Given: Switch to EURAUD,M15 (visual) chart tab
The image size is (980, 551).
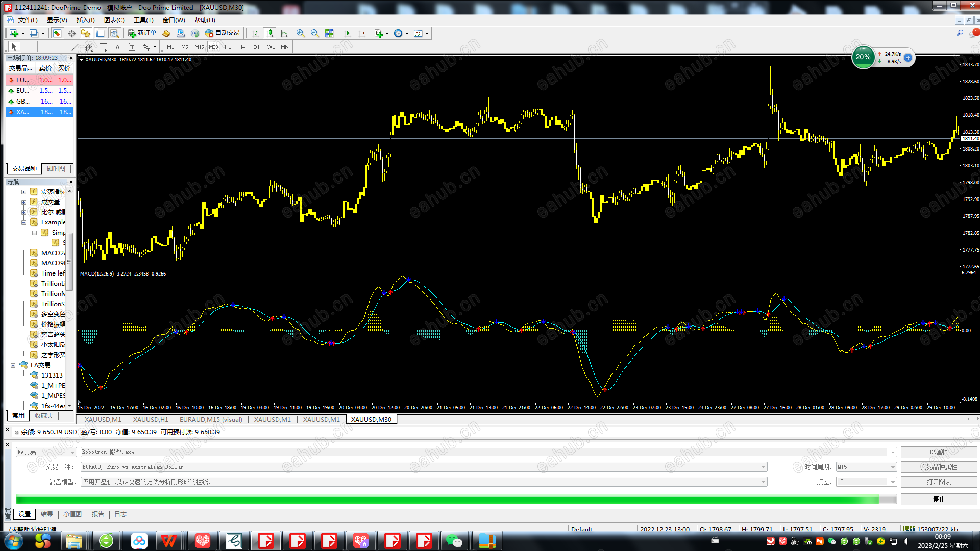Looking at the screenshot, I should (x=211, y=419).
